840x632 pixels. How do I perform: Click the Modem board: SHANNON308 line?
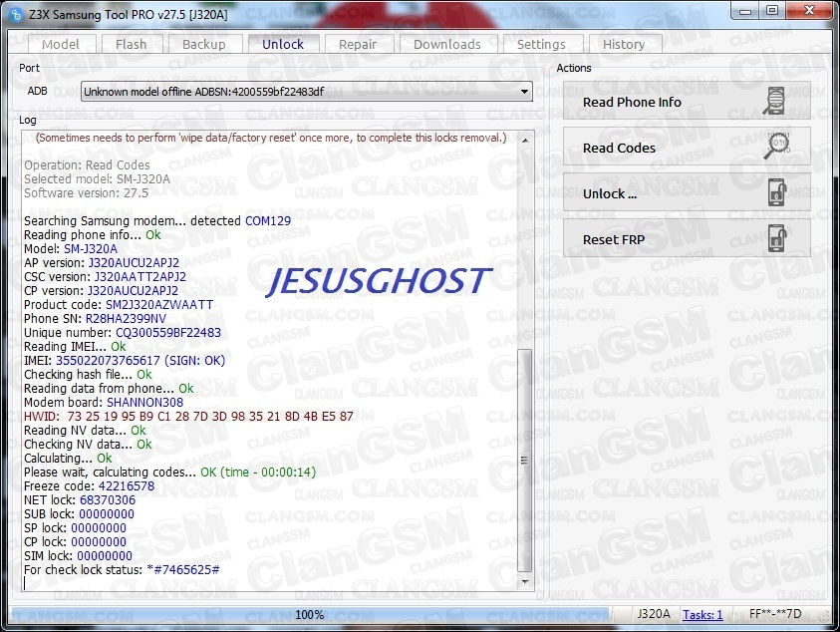pyautogui.click(x=104, y=402)
